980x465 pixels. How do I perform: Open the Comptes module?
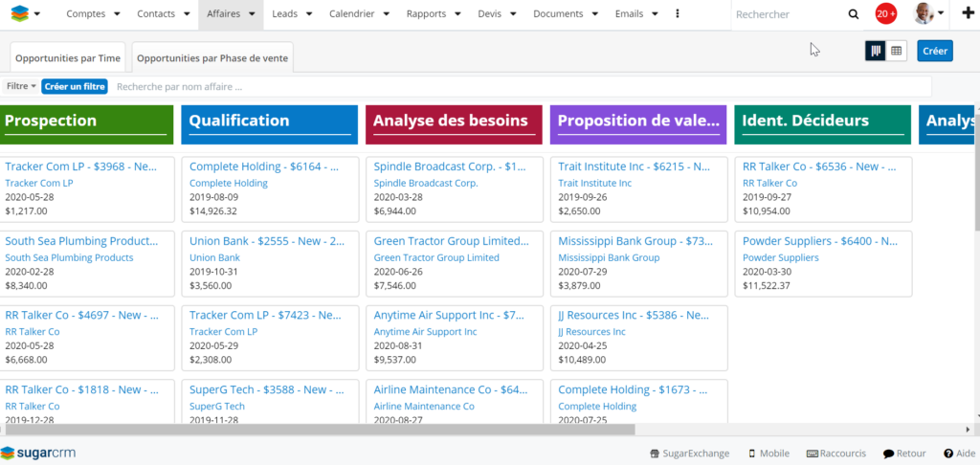[x=85, y=13]
